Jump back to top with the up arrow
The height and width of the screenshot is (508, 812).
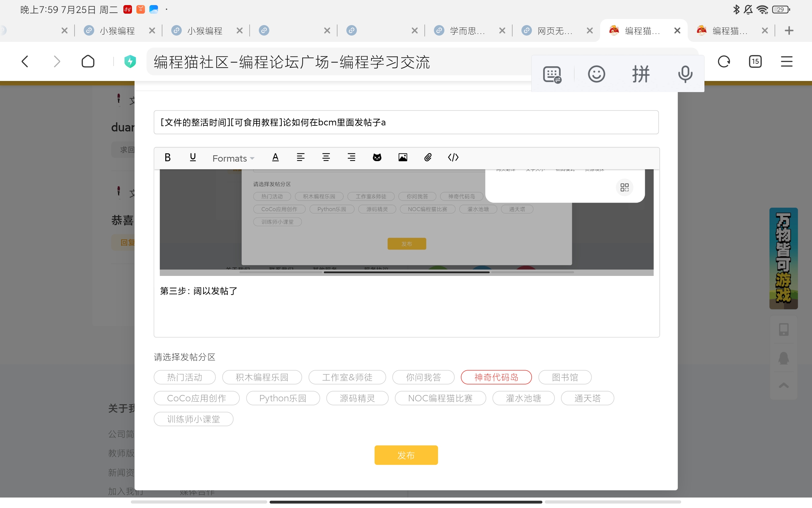pos(783,385)
